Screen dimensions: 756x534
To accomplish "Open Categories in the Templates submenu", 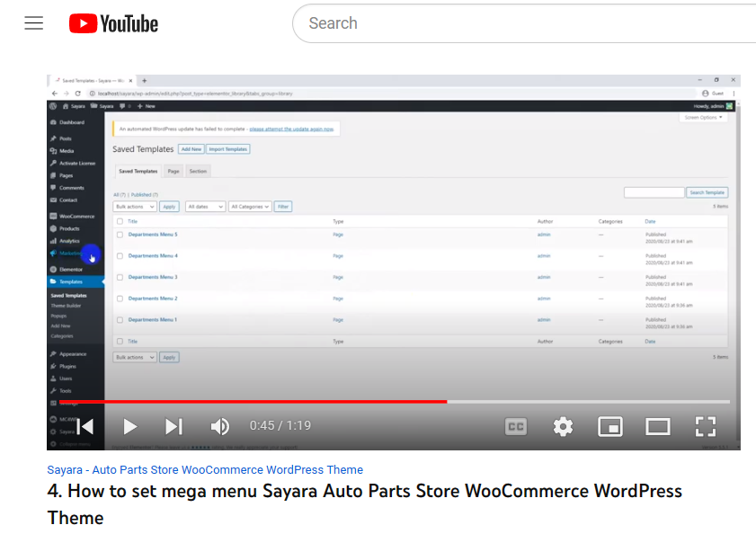I will [x=62, y=336].
